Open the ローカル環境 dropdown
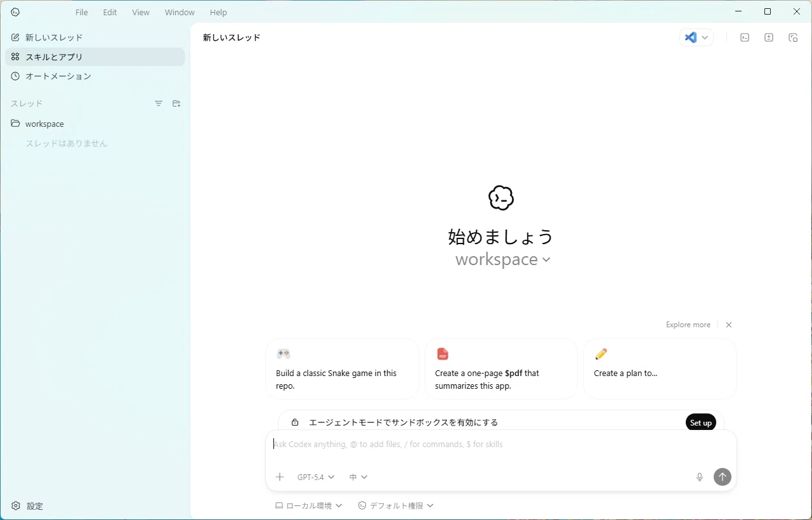Viewport: 812px width, 520px height. coord(309,505)
